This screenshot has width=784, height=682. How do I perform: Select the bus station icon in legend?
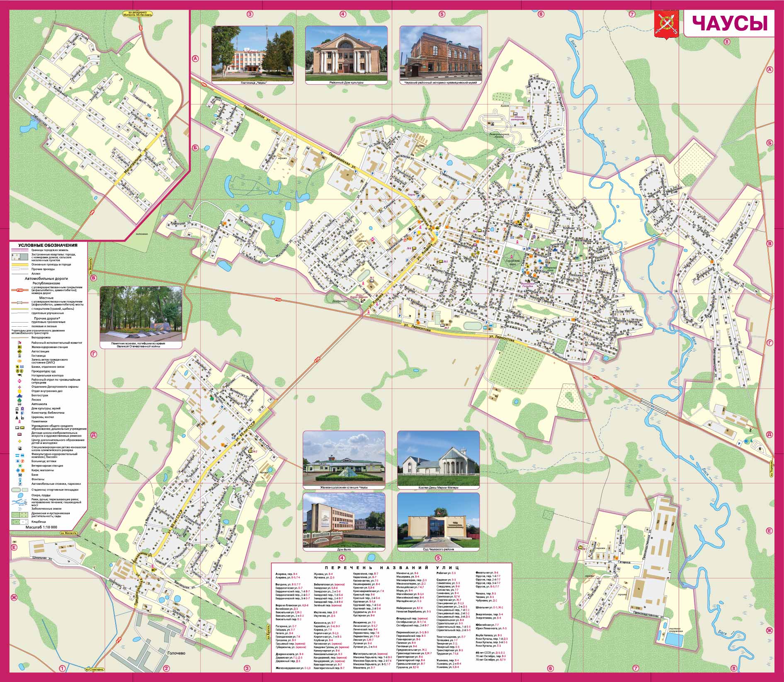[x=19, y=352]
